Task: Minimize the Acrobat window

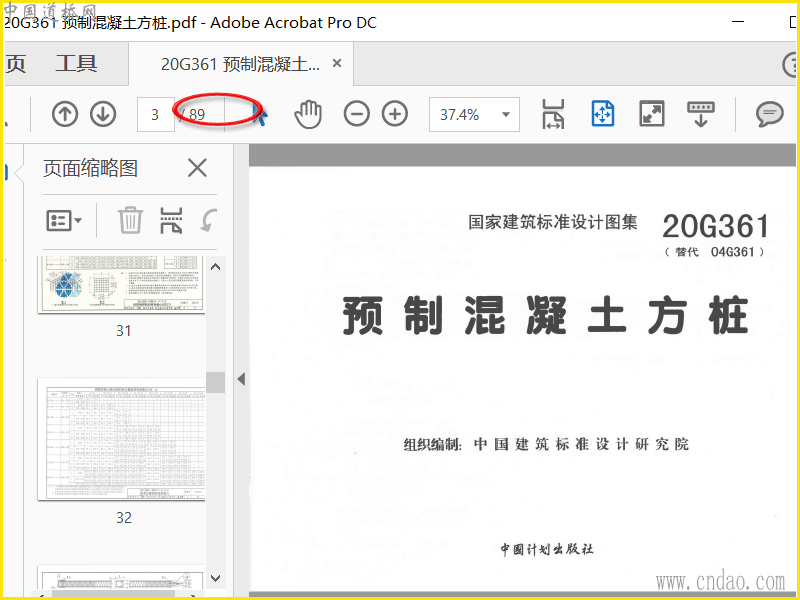Action: [738, 21]
